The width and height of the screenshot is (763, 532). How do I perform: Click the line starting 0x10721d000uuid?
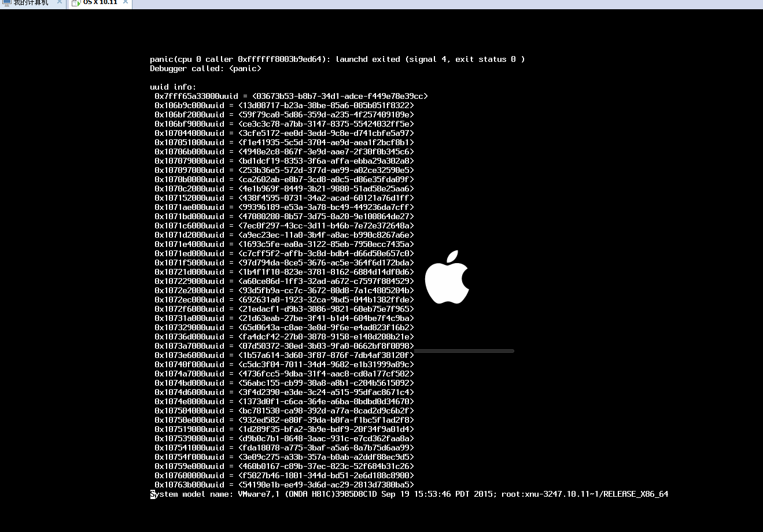[x=284, y=272]
